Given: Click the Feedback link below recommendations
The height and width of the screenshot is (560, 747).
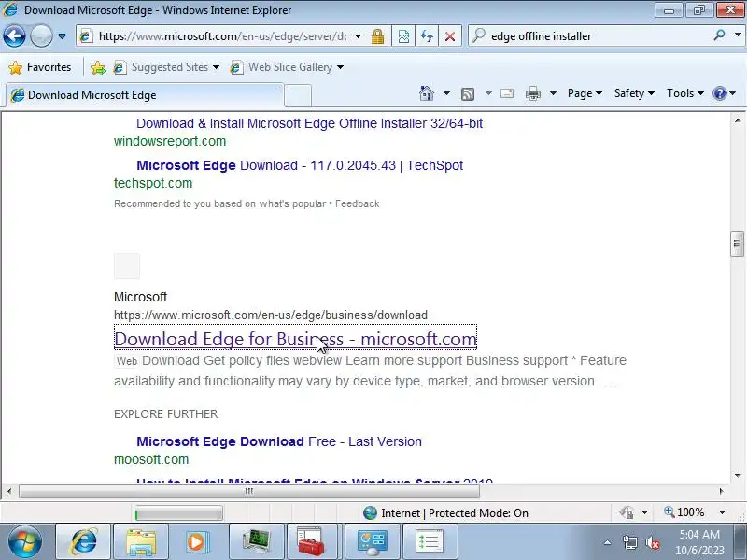Looking at the screenshot, I should [358, 203].
